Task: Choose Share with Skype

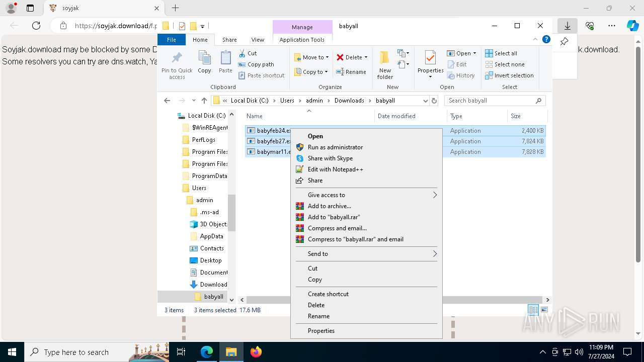Action: pos(366,158)
